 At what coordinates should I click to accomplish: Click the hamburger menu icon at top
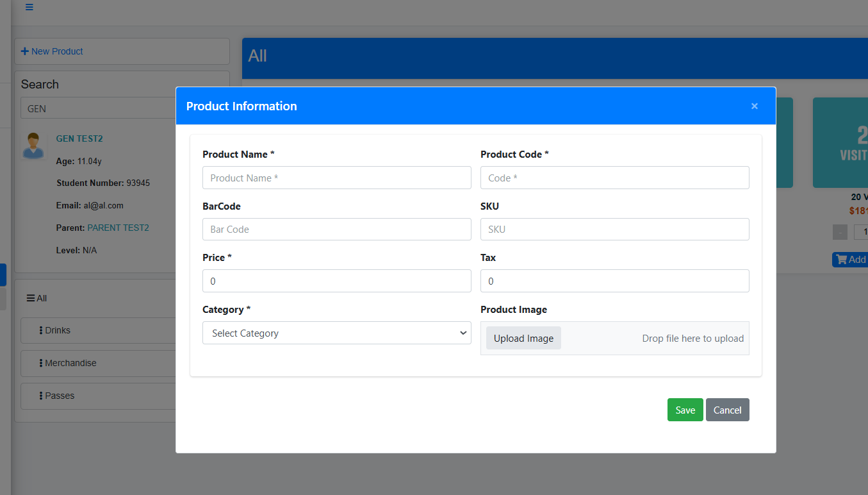(29, 8)
